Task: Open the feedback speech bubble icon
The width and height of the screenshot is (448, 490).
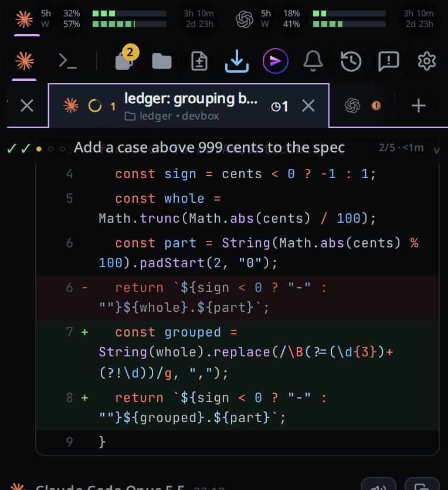Action: coord(389,61)
